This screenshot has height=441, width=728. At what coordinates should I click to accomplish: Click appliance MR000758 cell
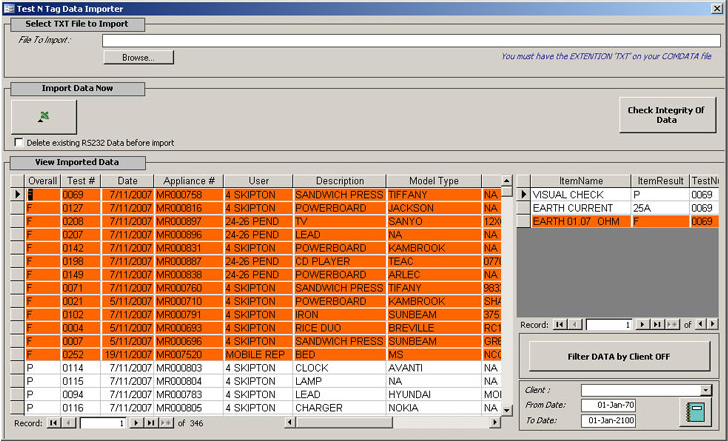pos(189,195)
